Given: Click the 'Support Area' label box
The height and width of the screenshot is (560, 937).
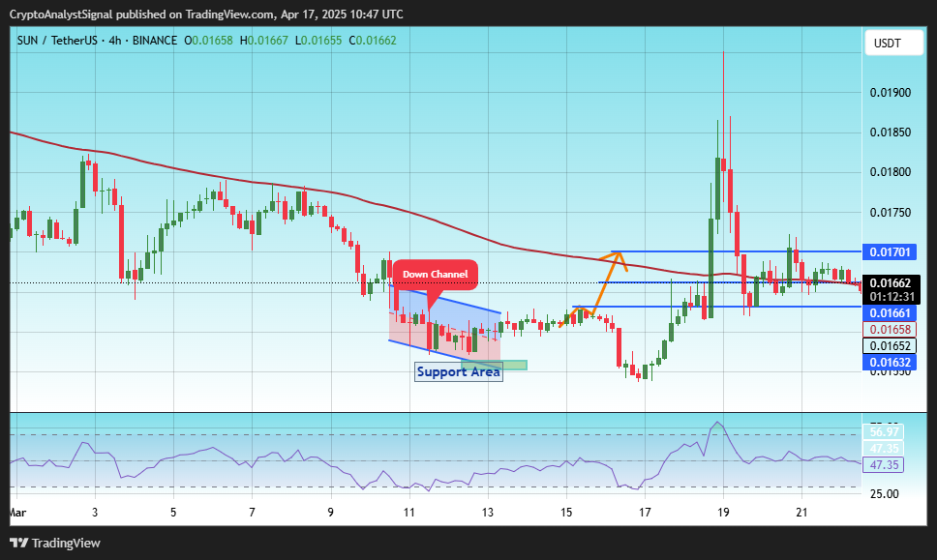Looking at the screenshot, I should (x=459, y=372).
